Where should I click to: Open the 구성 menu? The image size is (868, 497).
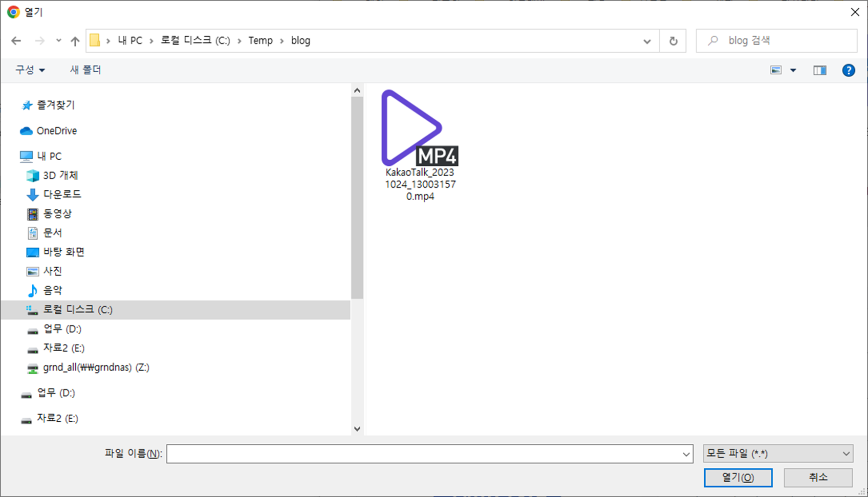tap(30, 70)
